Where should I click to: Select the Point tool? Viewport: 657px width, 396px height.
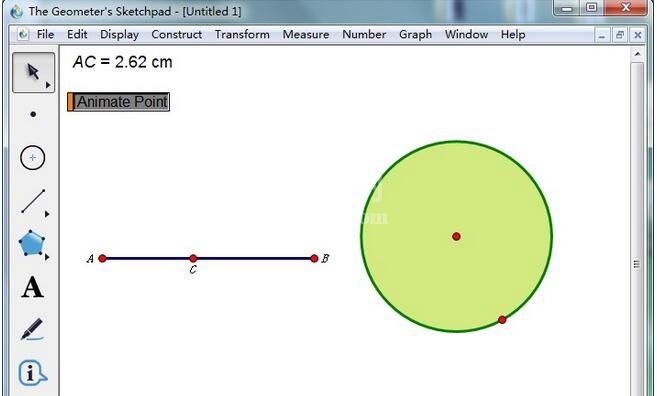(33, 114)
